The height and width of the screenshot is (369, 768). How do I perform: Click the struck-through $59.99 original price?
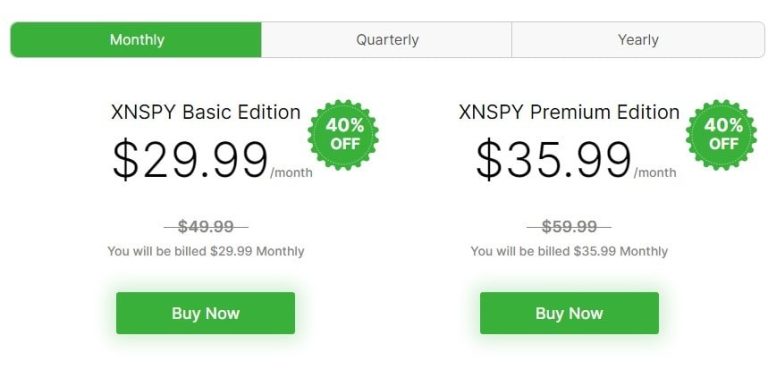569,227
